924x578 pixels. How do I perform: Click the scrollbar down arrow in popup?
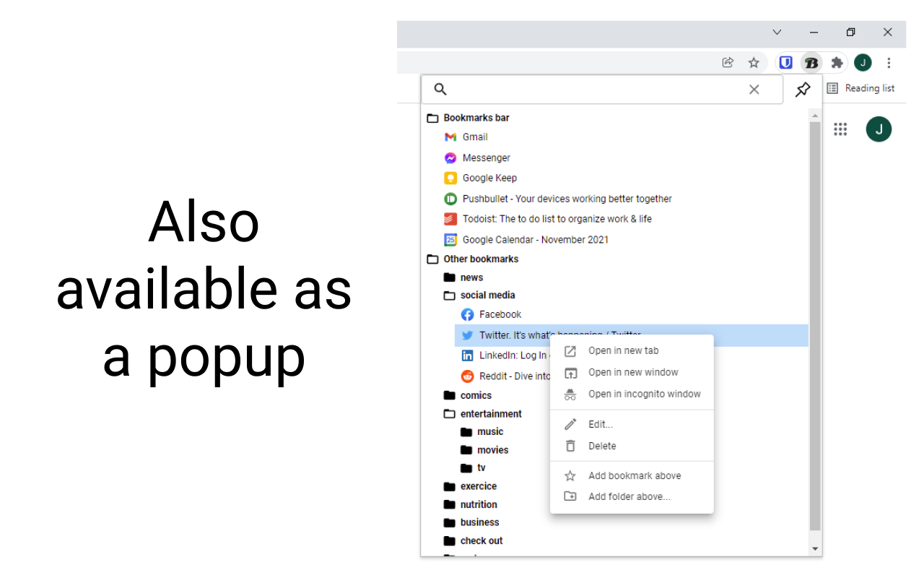(815, 549)
